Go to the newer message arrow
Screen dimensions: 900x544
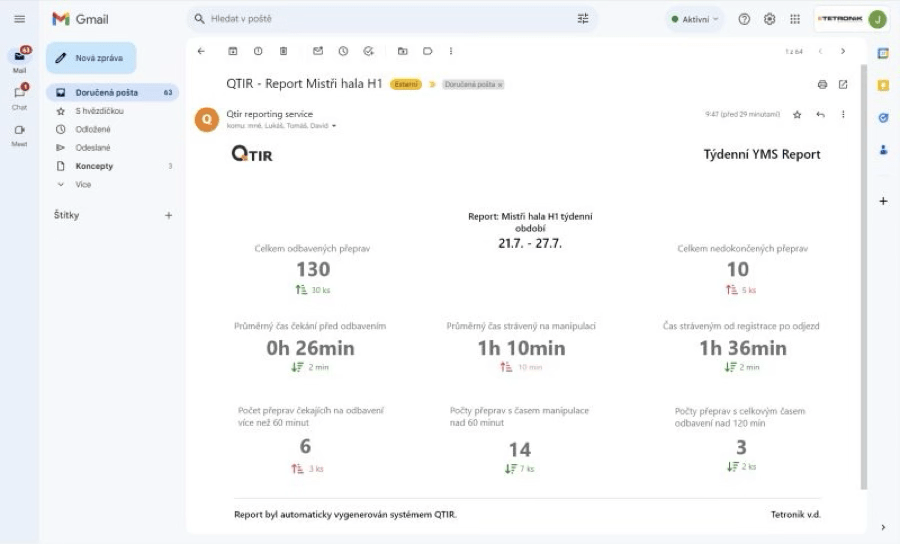click(x=820, y=51)
